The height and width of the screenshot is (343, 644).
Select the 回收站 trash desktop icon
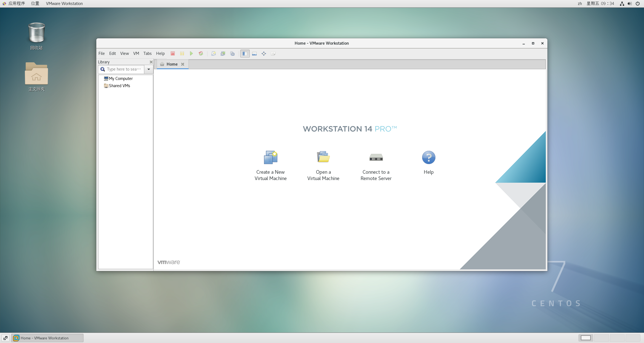(x=36, y=36)
